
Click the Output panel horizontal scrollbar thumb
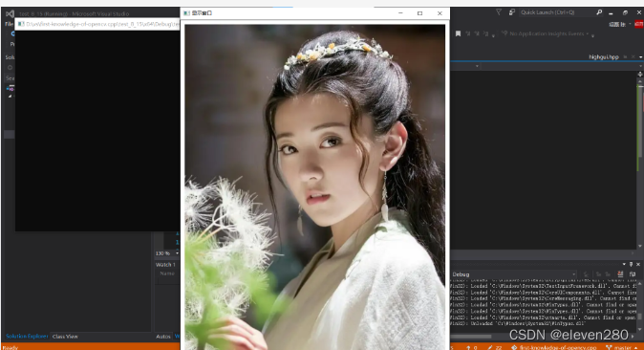pos(472,337)
